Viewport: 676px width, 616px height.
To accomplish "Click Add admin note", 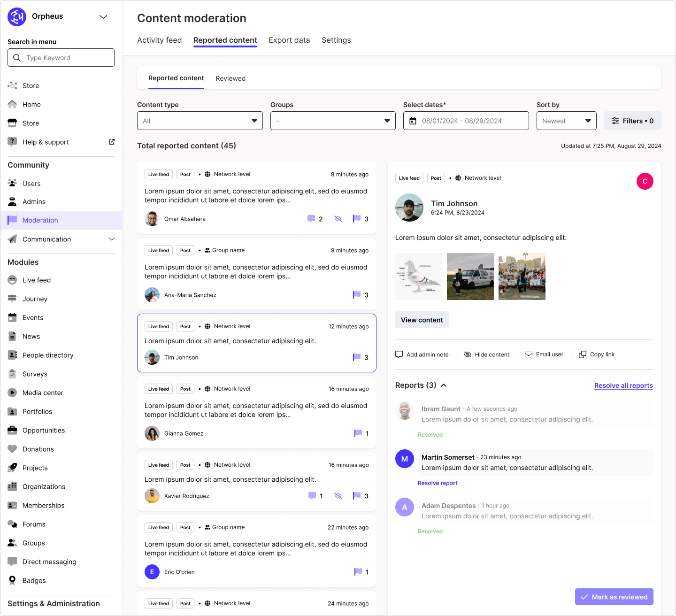I will click(422, 354).
